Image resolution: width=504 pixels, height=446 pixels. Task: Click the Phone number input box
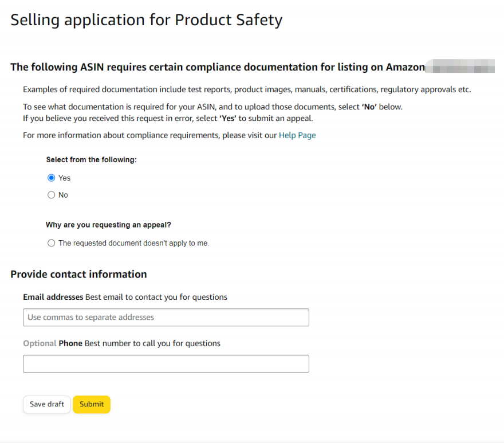pyautogui.click(x=166, y=363)
